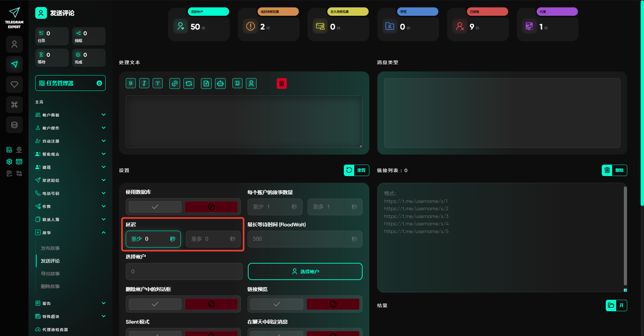Enable the 链接预览 checkmark option
Viewport: 644px width, 336px height.
tap(277, 304)
